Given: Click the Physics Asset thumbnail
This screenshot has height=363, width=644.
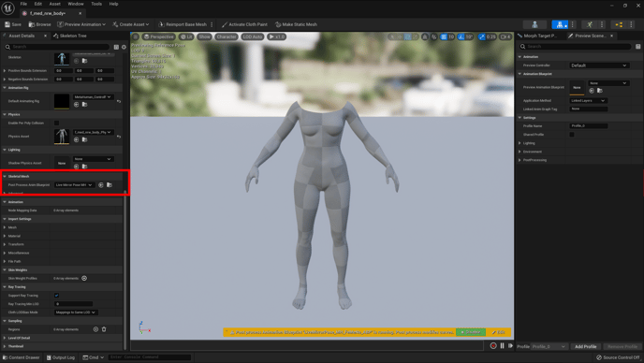Looking at the screenshot, I should coord(62,137).
